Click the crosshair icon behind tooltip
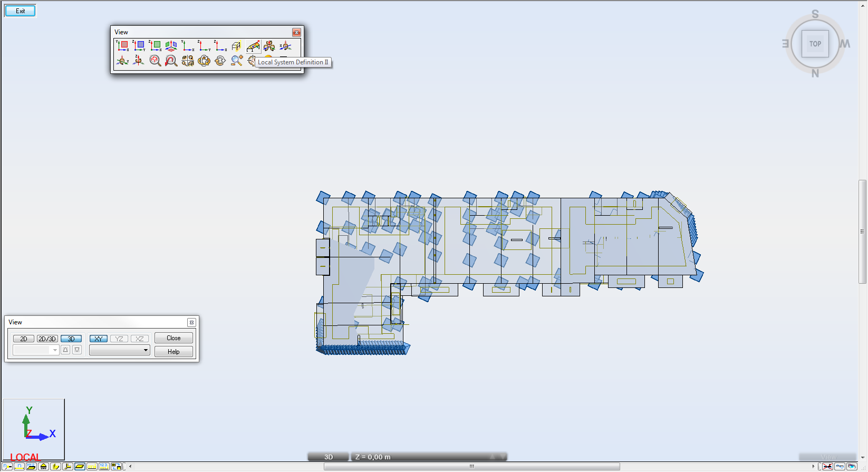 [x=252, y=60]
